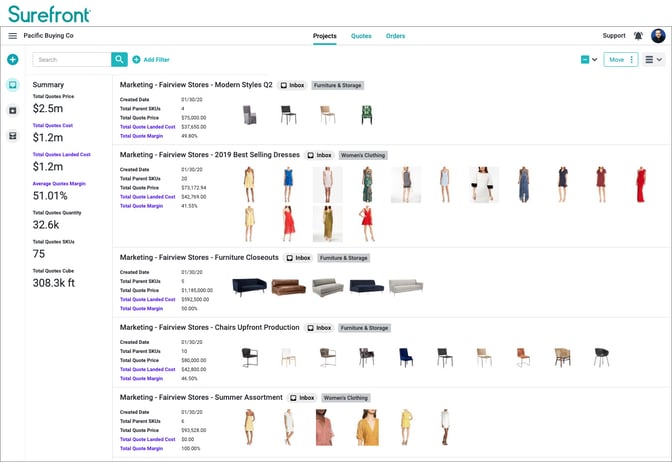Viewport: 672px width, 462px height.
Task: Open the hamburger navigation menu
Action: click(12, 36)
